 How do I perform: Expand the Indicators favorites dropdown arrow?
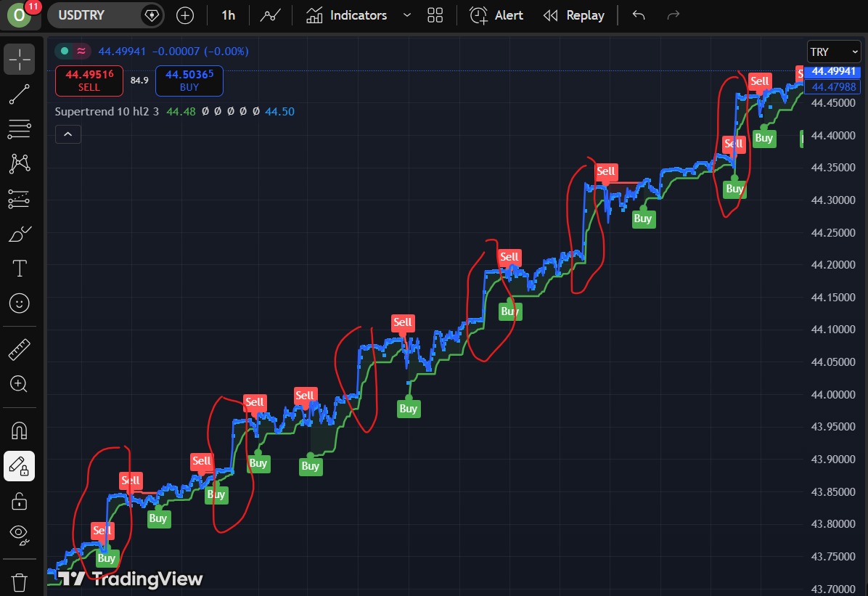click(x=406, y=15)
